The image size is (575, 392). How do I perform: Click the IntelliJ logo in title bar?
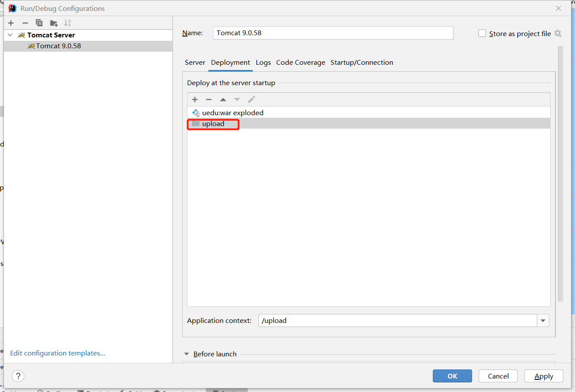(x=12, y=8)
